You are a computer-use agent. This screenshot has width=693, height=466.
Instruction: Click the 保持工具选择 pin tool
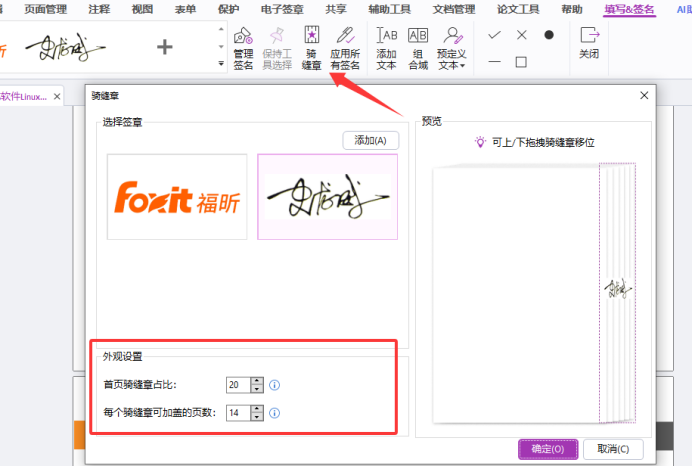tap(277, 48)
